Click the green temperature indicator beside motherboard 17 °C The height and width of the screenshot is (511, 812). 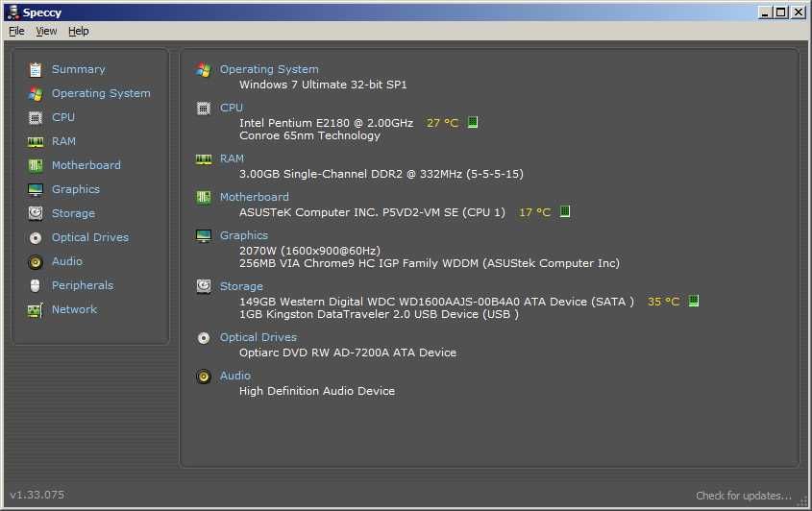point(565,211)
